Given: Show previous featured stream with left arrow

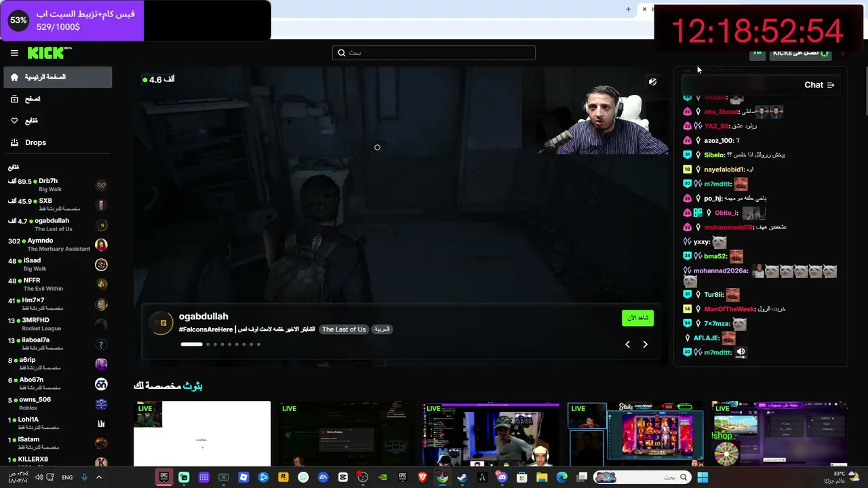Looking at the screenshot, I should point(627,344).
